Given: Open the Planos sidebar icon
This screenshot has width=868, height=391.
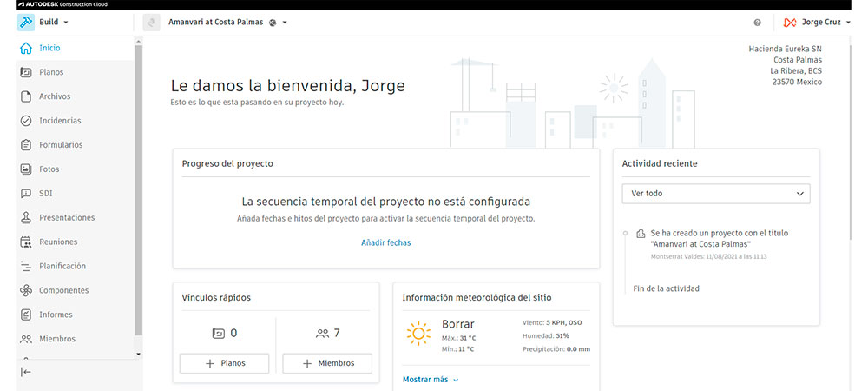Looking at the screenshot, I should (26, 72).
